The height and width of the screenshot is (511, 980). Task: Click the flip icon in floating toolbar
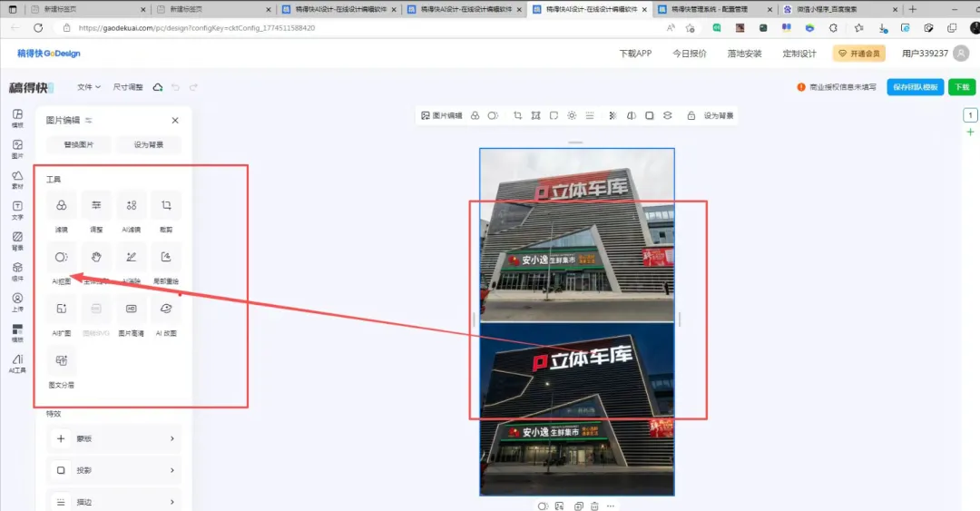632,115
